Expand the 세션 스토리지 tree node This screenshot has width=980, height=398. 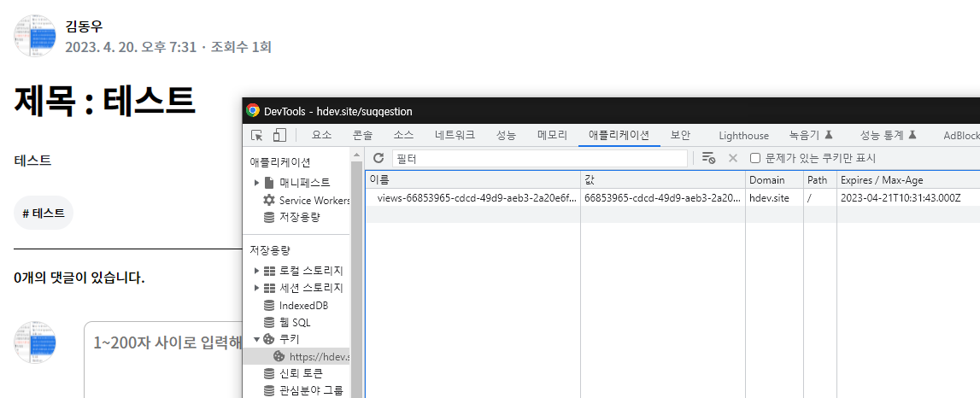256,288
